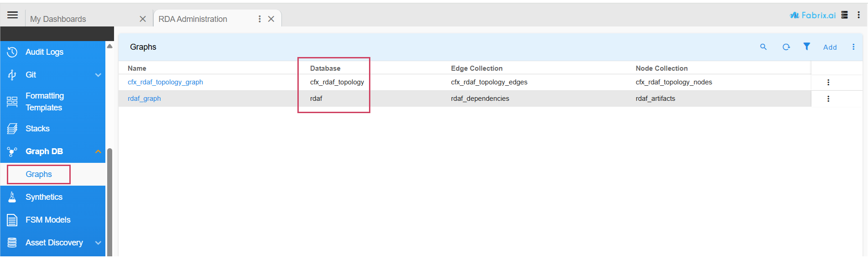868x260 pixels.
Task: Collapse the Graph DB sidebar section
Action: [x=98, y=151]
